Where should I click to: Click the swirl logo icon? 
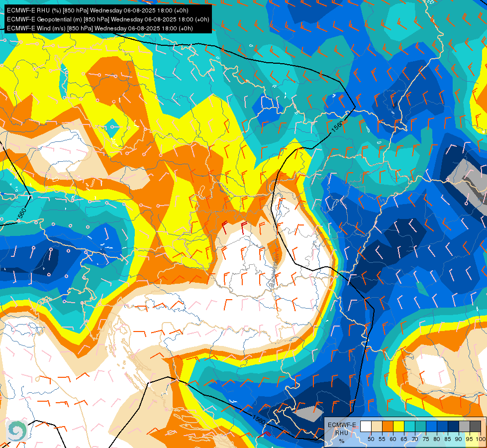(x=16, y=431)
